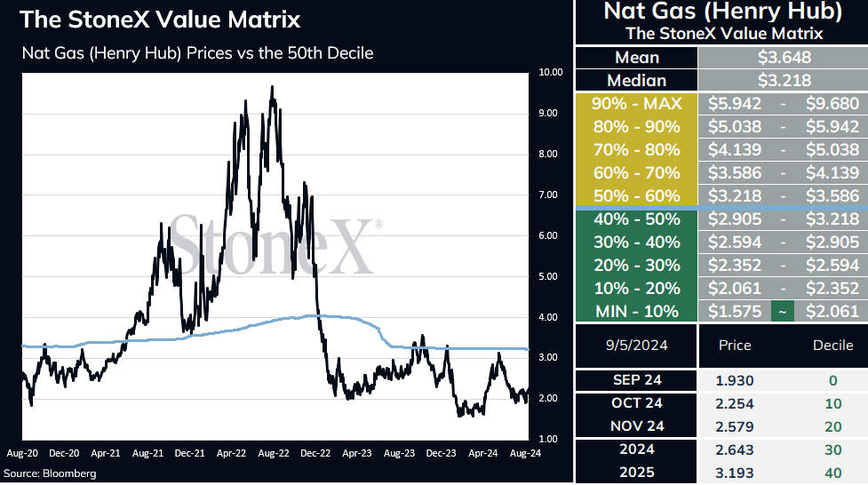This screenshot has height=485, width=868.
Task: Click the 2024 decile value 30
Action: coord(832,449)
